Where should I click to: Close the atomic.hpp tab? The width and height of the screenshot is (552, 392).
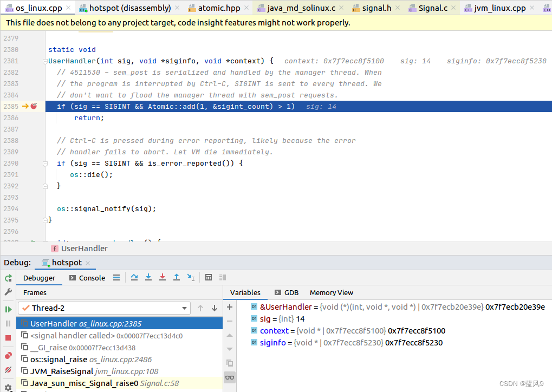coord(246,8)
